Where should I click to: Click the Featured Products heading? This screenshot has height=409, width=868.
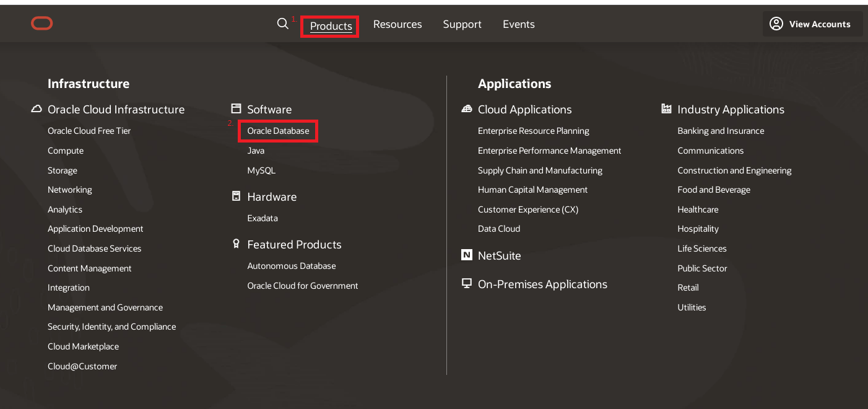tap(294, 244)
